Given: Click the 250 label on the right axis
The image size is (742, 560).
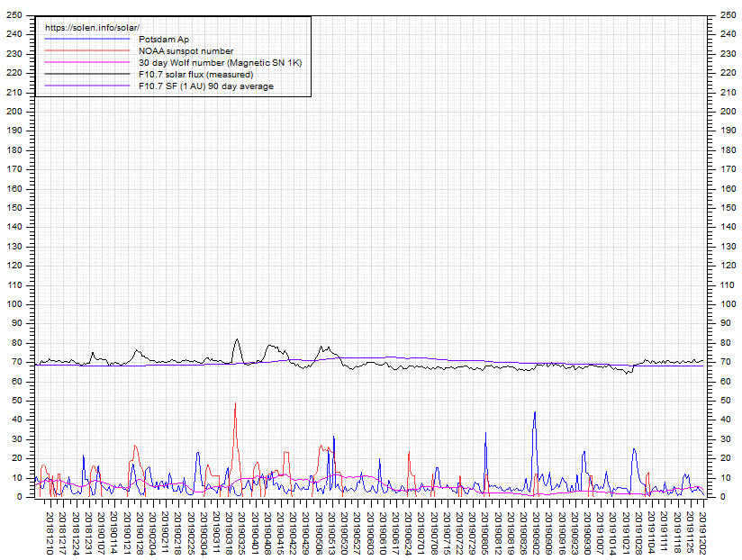Looking at the screenshot, I should click(728, 15).
